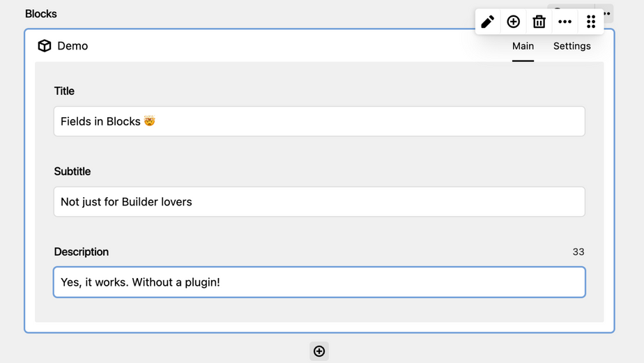The image size is (644, 363).
Task: Click the Subtitle field label
Action: point(72,171)
